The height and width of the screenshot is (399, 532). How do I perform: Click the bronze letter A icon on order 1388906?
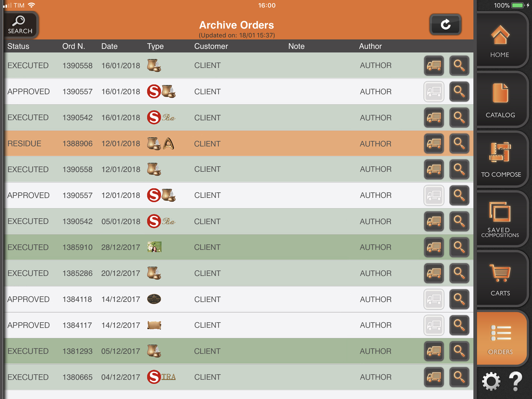point(168,144)
